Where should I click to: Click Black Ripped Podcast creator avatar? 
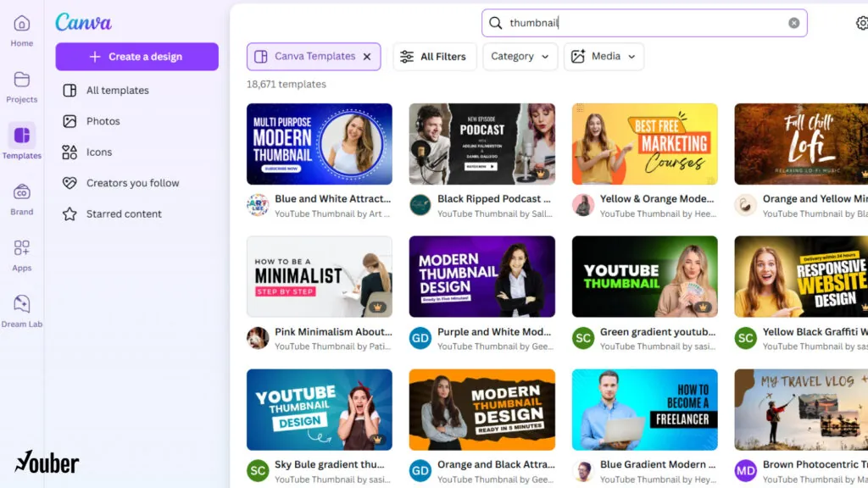point(420,205)
